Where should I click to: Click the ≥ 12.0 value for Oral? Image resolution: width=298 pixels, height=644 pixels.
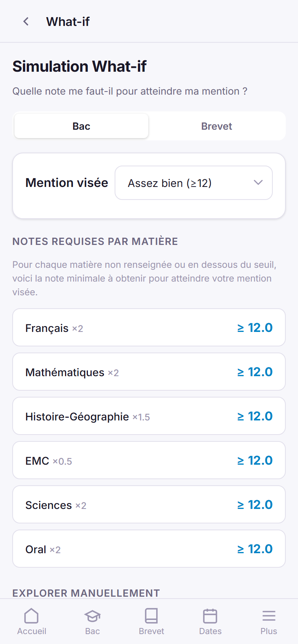[x=255, y=549]
